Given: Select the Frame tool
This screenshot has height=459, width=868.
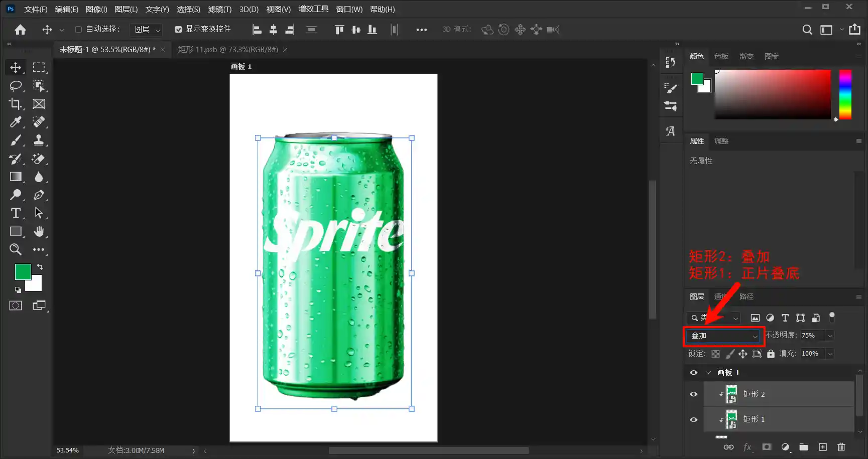Looking at the screenshot, I should tap(39, 104).
